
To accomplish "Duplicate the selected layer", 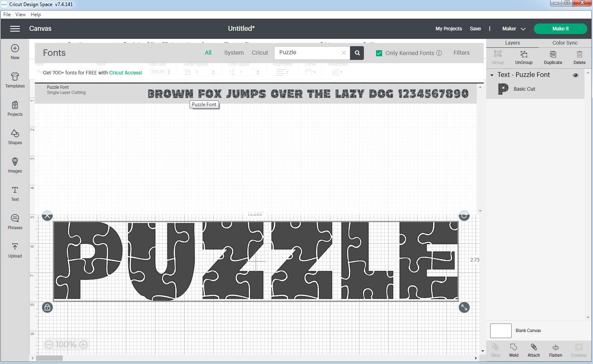I will [x=553, y=57].
